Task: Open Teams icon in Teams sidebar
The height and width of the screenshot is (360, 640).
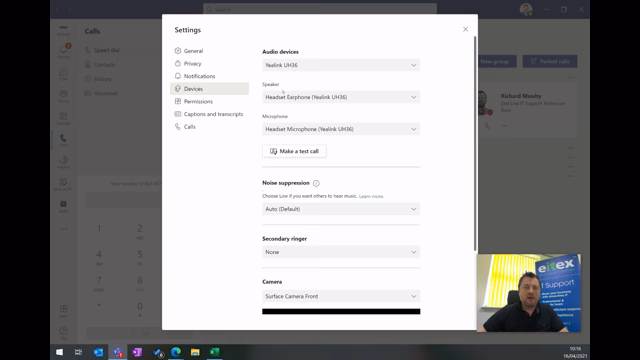Action: tap(63, 96)
